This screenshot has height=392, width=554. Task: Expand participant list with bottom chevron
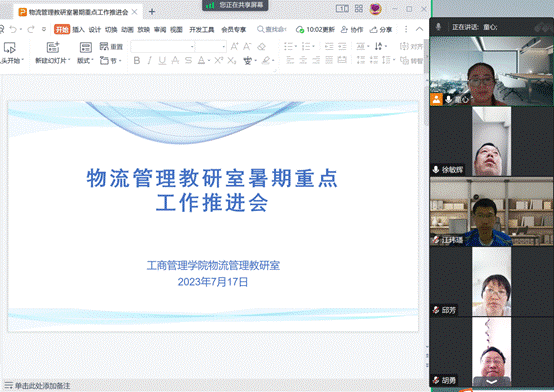click(491, 382)
